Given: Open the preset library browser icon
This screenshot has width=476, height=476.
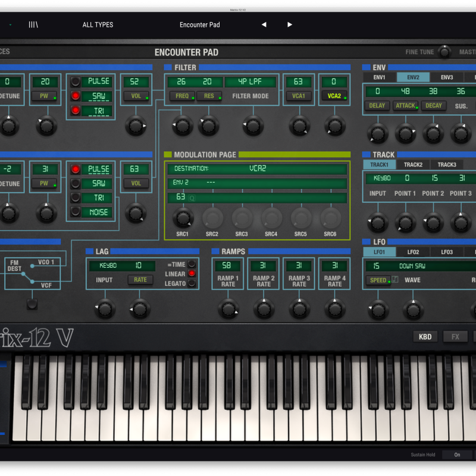Looking at the screenshot, I should coord(33,24).
